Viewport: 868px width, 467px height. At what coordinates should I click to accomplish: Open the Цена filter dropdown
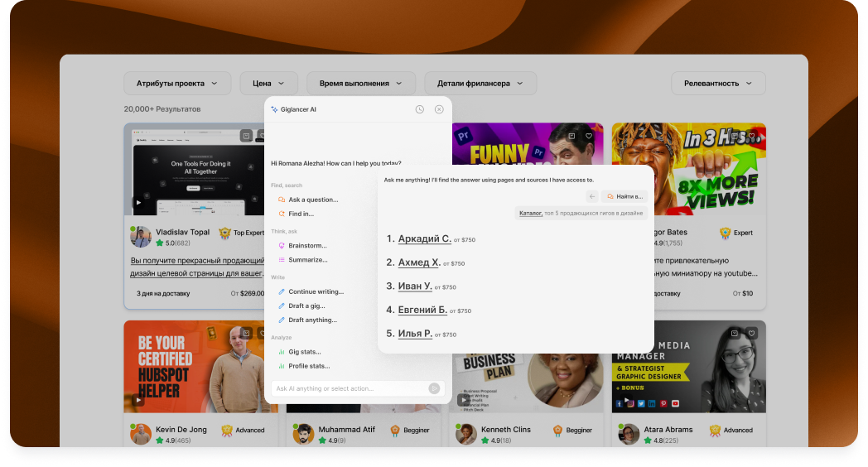click(268, 84)
